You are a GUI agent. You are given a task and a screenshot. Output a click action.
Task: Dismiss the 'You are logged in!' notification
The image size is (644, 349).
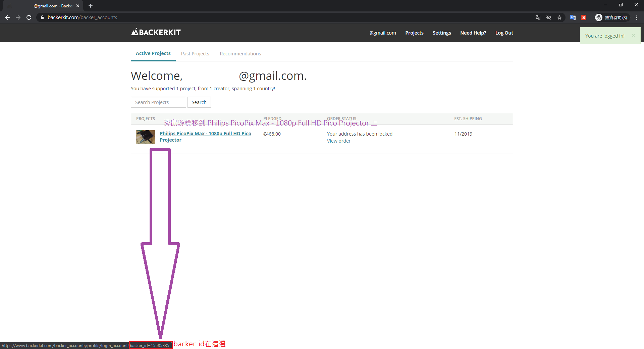633,36
